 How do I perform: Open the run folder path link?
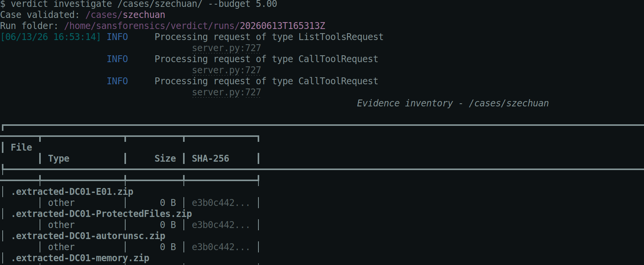click(194, 26)
